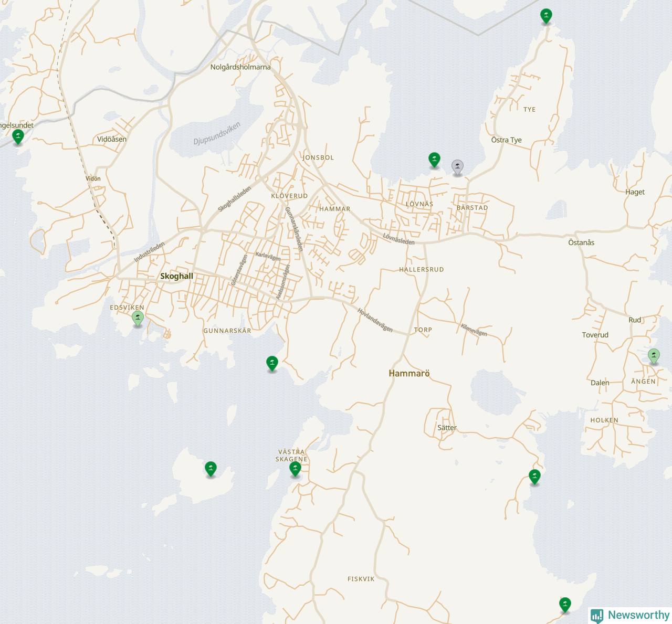This screenshot has width=672, height=624.
Task: Click the Toverud label
Action: [595, 335]
